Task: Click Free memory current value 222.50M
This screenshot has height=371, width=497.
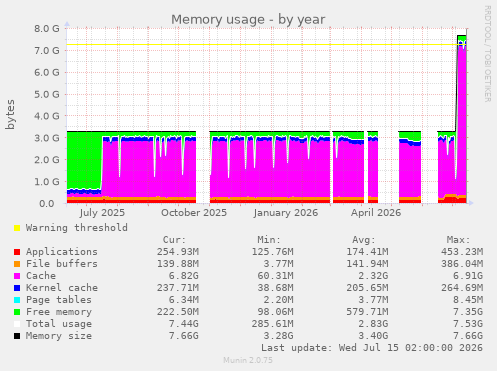Action: coord(178,312)
